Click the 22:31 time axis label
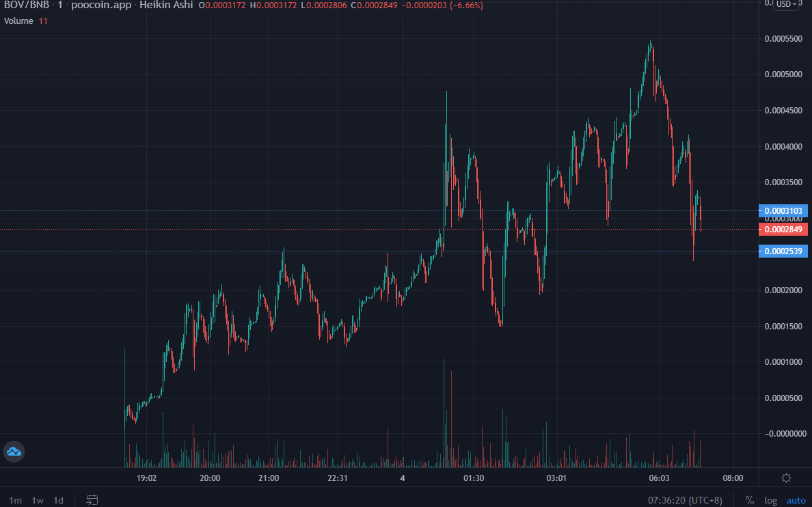Viewport: 812px width, 507px height. [x=337, y=478]
